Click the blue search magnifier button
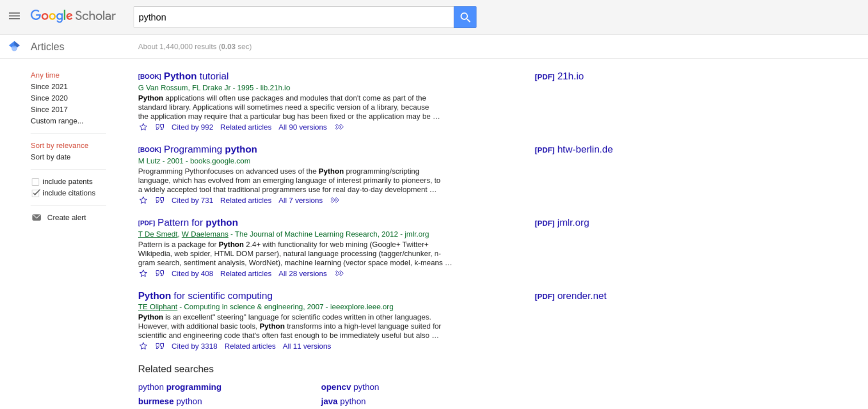This screenshot has height=409, width=868. 465,17
